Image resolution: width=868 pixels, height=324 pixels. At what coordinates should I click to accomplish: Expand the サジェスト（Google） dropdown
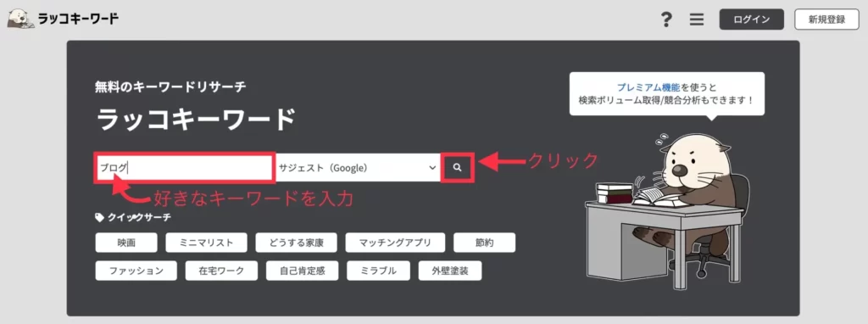tap(358, 167)
